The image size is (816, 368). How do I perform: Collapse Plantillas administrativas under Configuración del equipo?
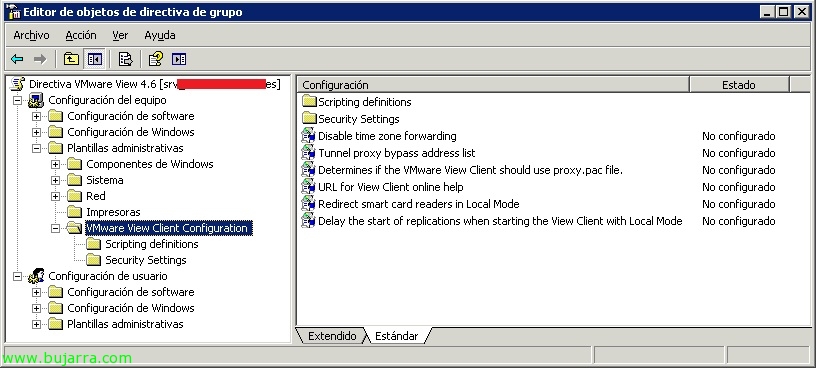click(36, 148)
